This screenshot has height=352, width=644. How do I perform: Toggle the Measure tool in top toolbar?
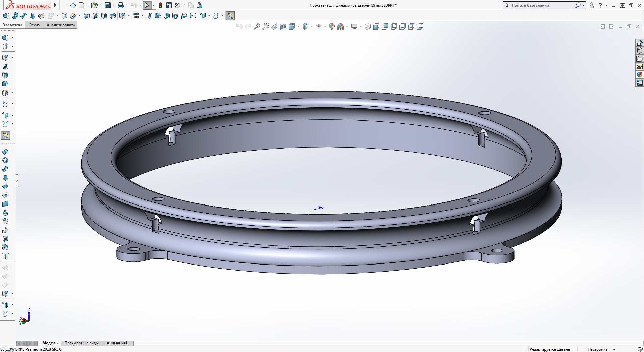point(230,16)
